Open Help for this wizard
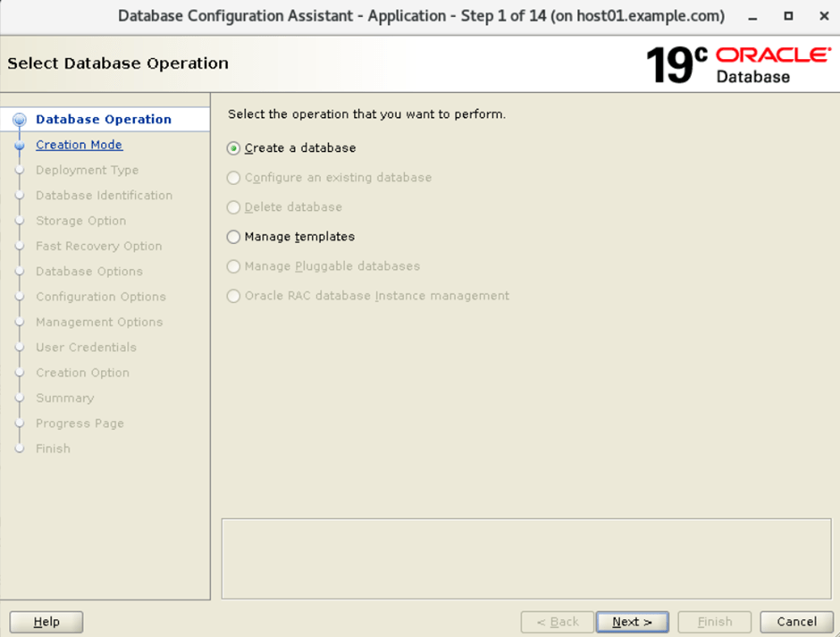The image size is (840, 637). click(46, 622)
